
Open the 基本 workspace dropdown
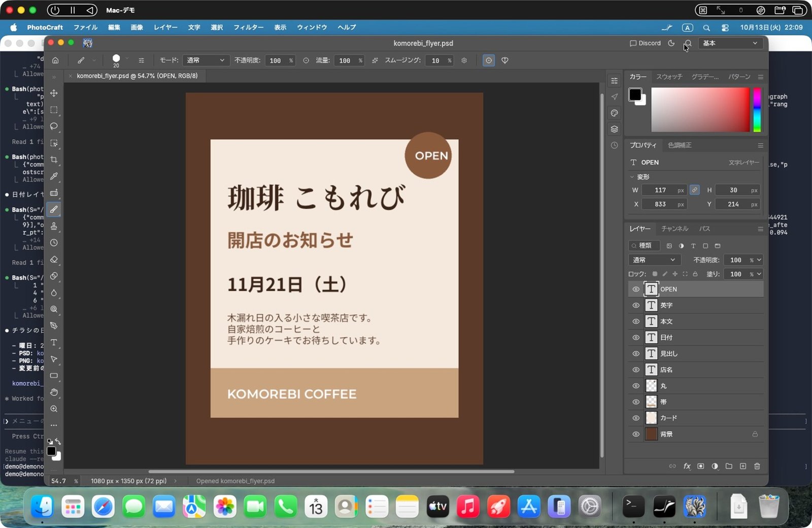[x=730, y=43]
